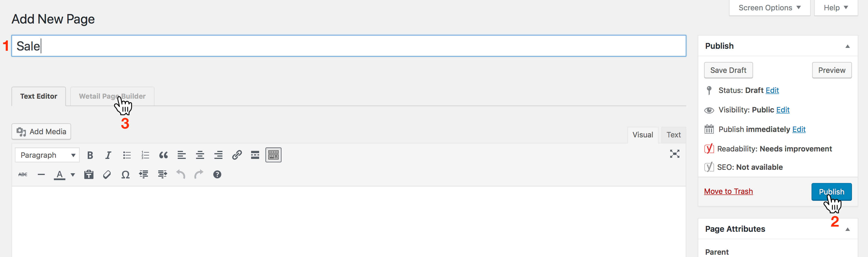Apply italic formatting
The image size is (868, 257).
click(108, 155)
